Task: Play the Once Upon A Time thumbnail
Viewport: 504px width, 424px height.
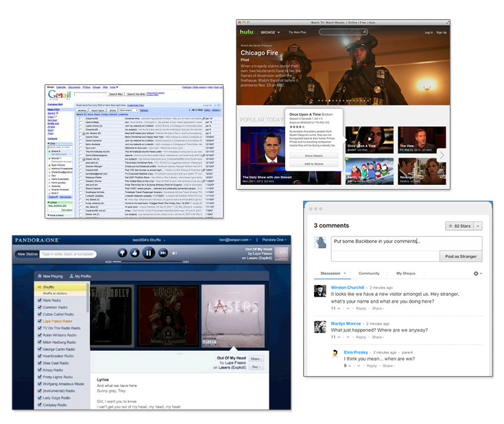Action: point(370,139)
